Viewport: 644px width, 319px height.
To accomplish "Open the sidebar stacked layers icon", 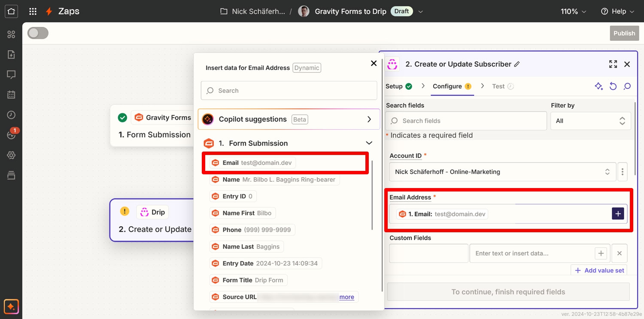I will pos(11,175).
